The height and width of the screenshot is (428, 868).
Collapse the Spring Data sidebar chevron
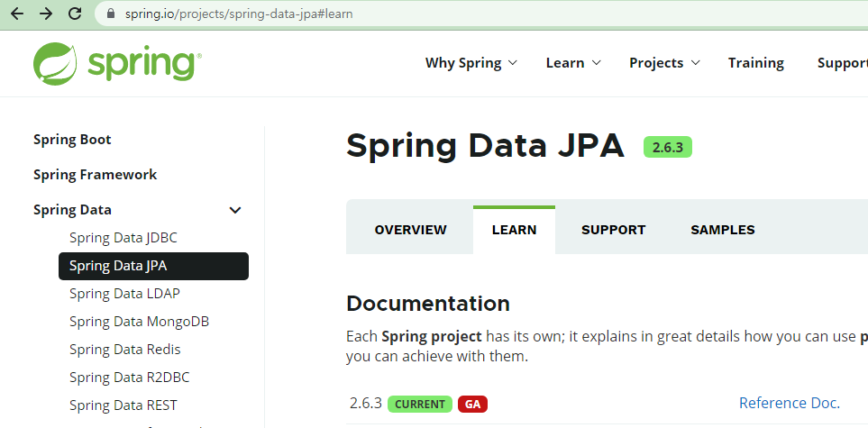235,210
